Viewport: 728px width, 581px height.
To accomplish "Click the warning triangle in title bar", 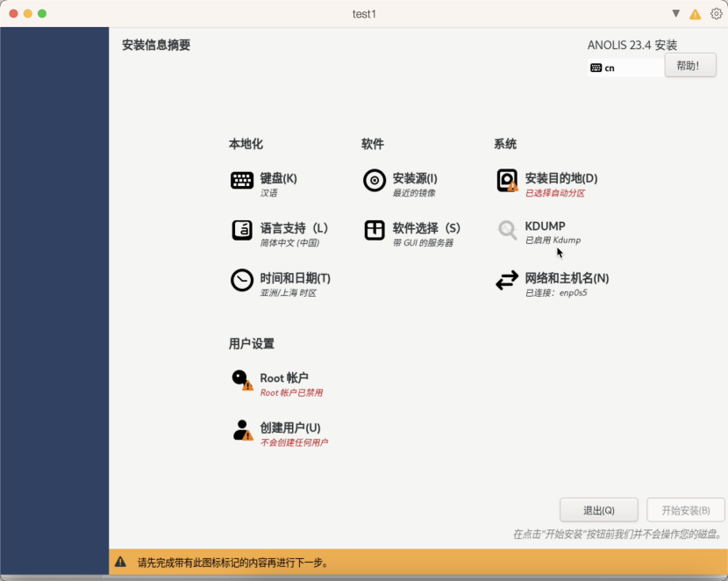I will 695,14.
